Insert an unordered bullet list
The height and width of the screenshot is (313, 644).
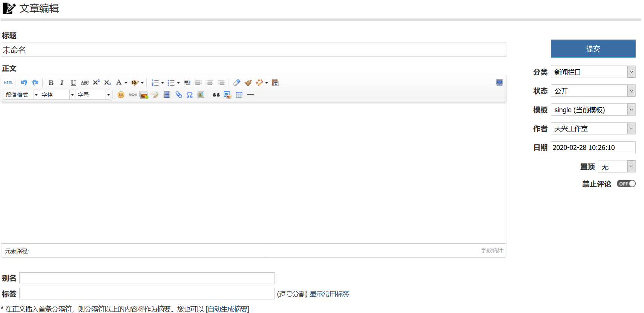point(171,82)
